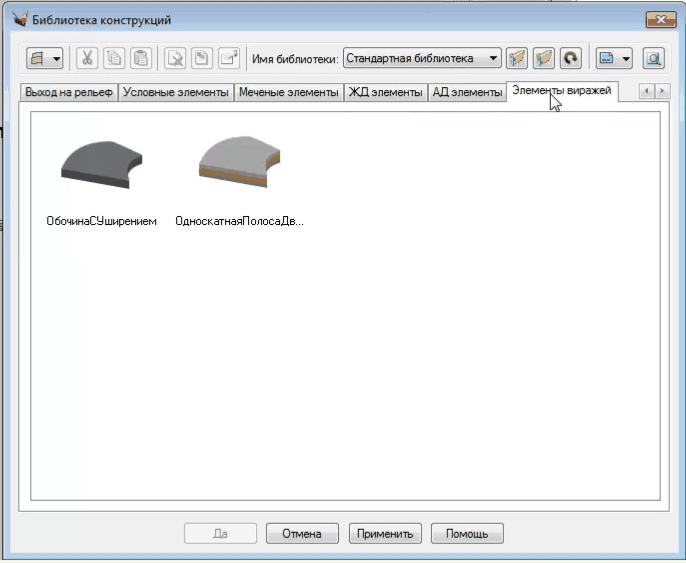Viewport: 686px width, 563px height.
Task: Expand the view mode dropdown arrow
Action: 626,59
